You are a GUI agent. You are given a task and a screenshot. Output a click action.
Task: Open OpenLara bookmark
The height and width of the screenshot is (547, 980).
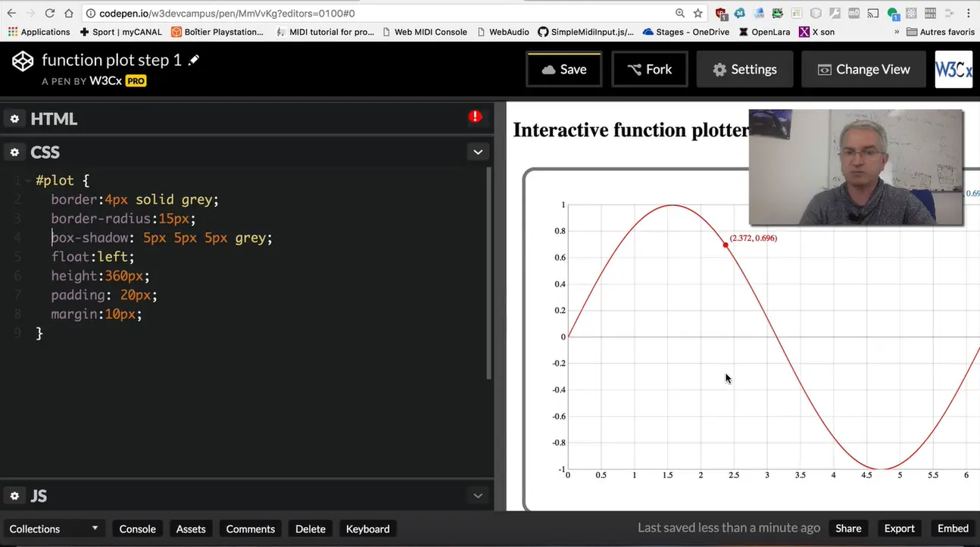pyautogui.click(x=764, y=32)
